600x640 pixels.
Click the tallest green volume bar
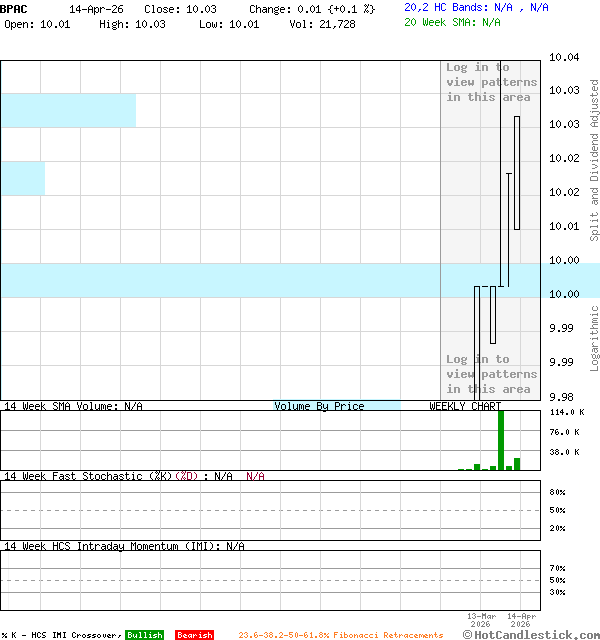point(501,440)
